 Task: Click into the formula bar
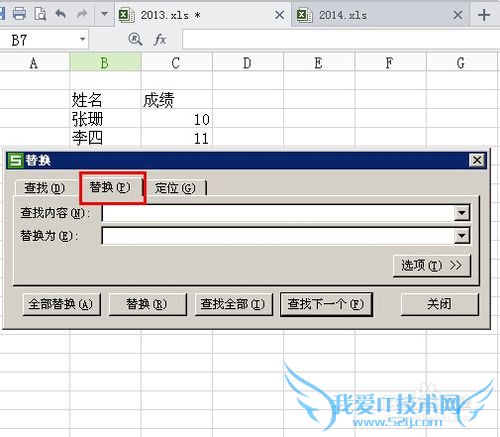coord(341,40)
